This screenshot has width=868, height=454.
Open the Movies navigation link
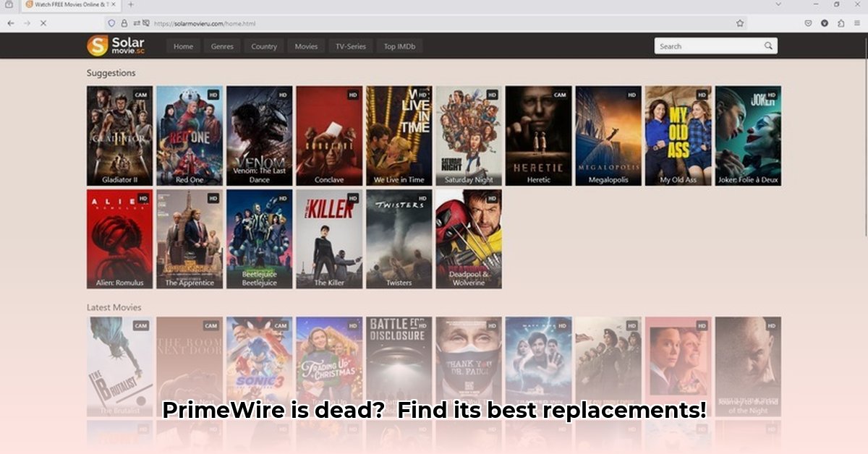click(x=306, y=46)
